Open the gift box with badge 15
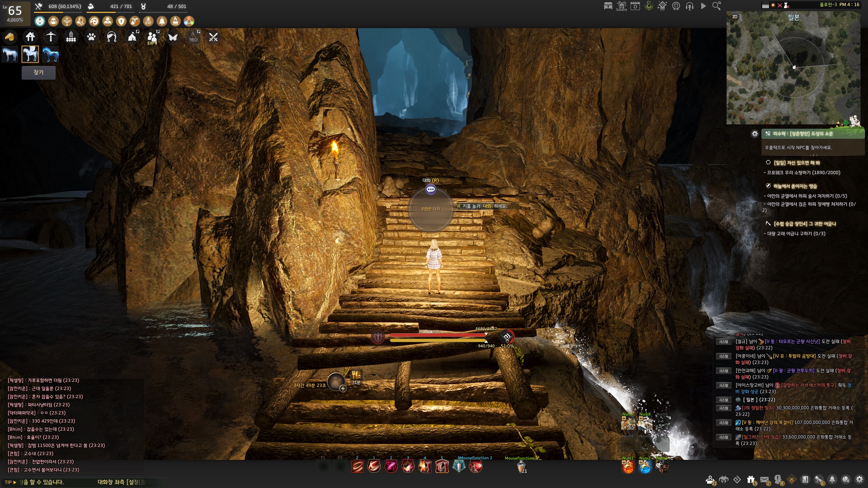Screen dimensions: 868x488 coord(751,480)
